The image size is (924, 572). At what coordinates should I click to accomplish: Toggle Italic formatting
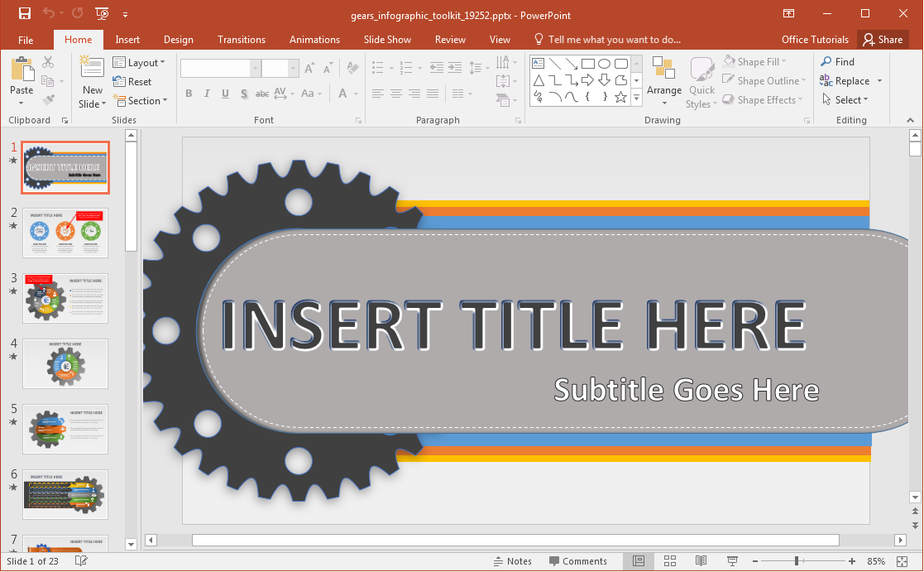coord(207,94)
